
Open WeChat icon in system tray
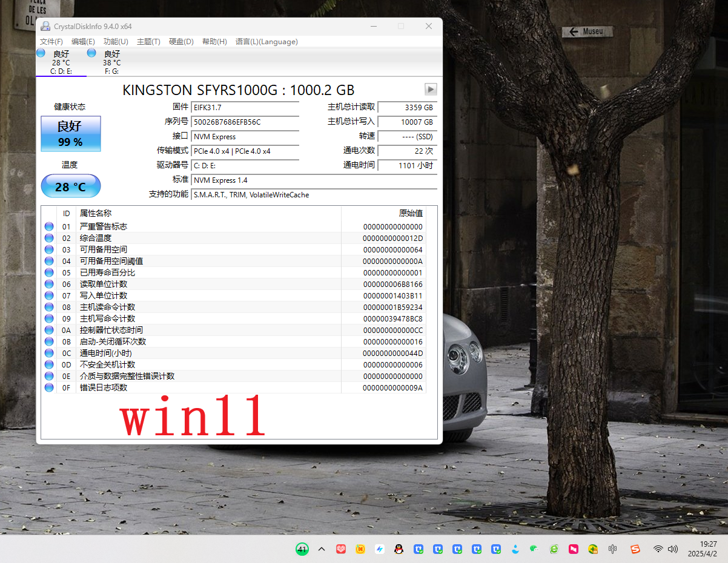[x=534, y=549]
